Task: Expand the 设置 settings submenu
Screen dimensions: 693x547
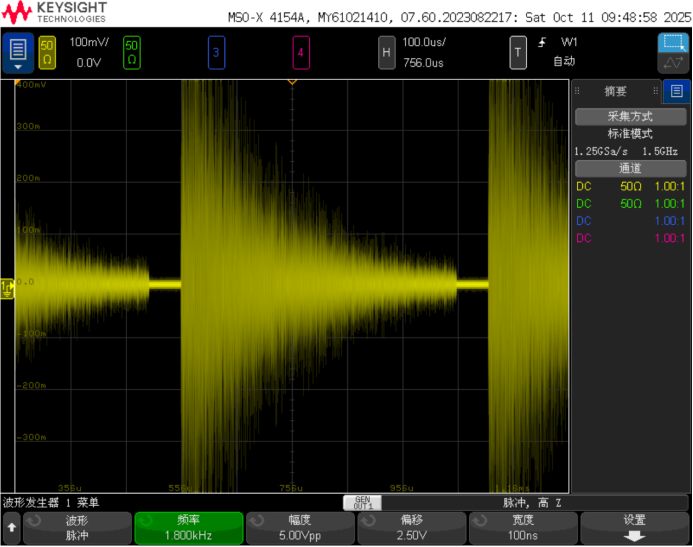Action: click(x=635, y=528)
